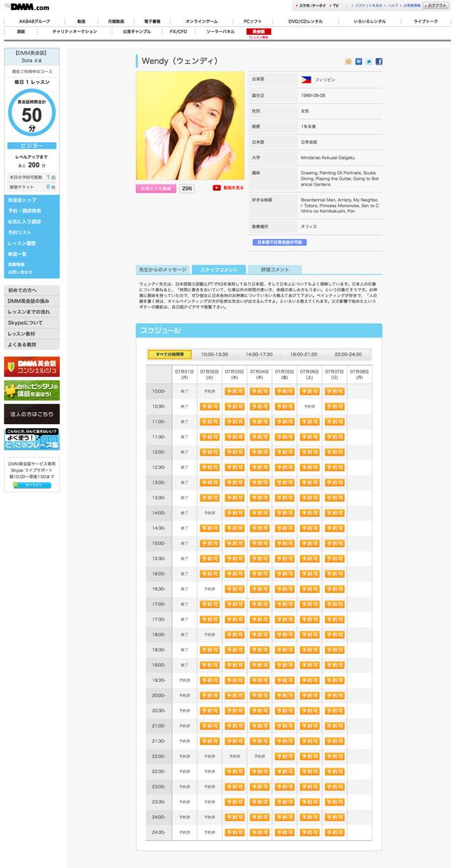Open 登録情報 in sidebar

pos(16,265)
